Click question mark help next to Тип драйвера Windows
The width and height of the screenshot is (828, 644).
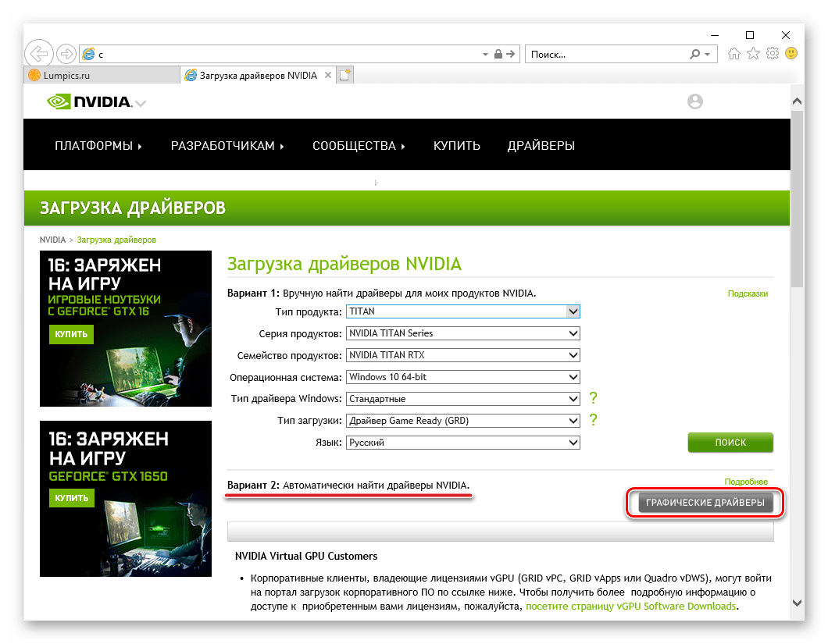(594, 397)
